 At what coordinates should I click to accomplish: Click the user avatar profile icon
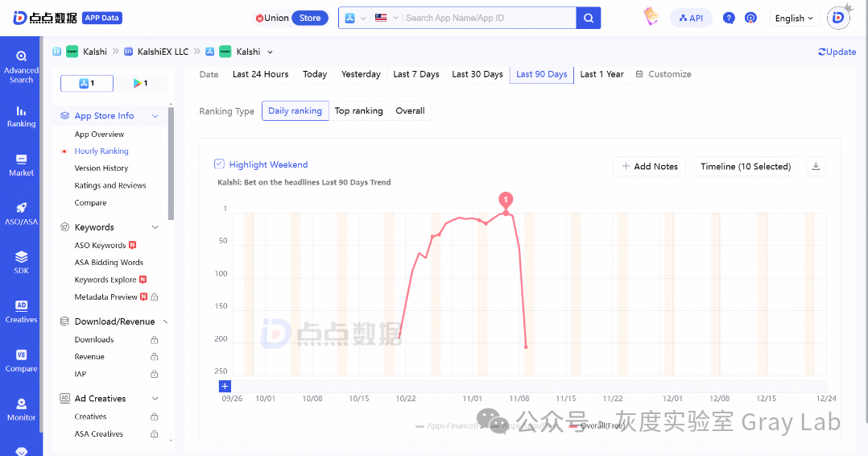[838, 18]
